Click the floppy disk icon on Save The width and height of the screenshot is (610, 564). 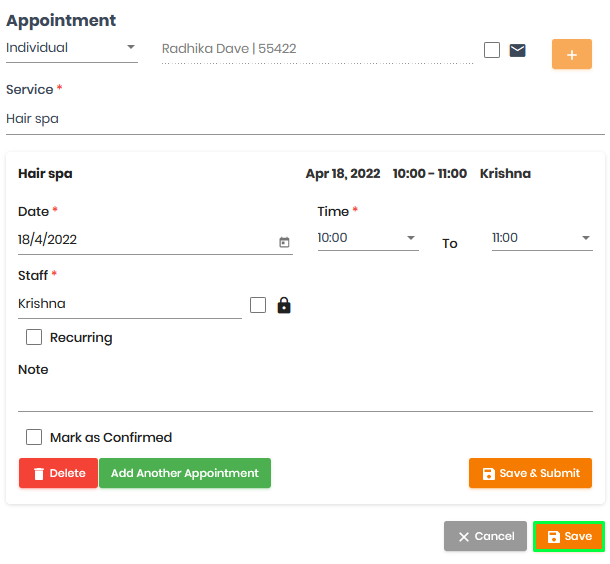point(554,537)
